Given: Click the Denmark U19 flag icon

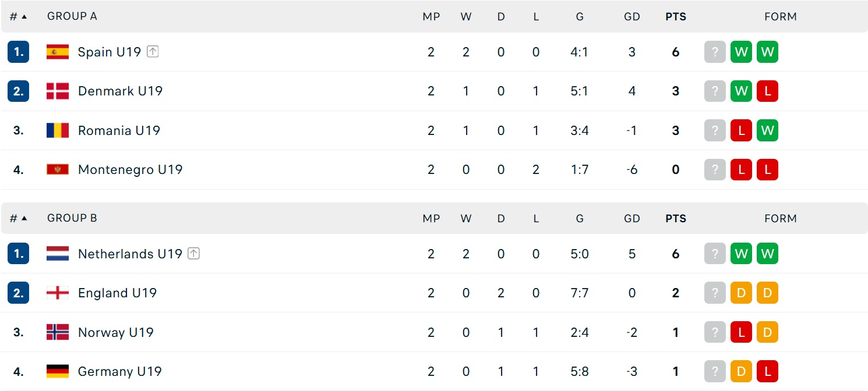Looking at the screenshot, I should click(58, 91).
